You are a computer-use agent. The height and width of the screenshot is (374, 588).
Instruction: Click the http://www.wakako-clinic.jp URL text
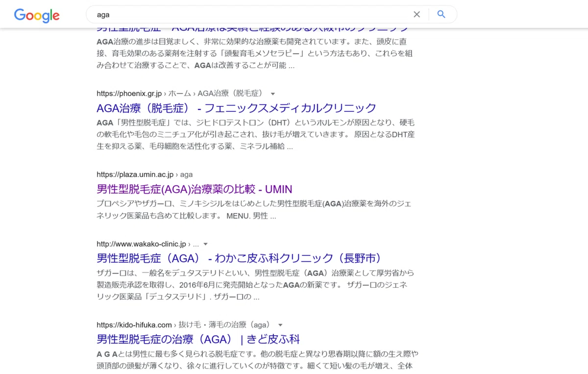point(141,244)
